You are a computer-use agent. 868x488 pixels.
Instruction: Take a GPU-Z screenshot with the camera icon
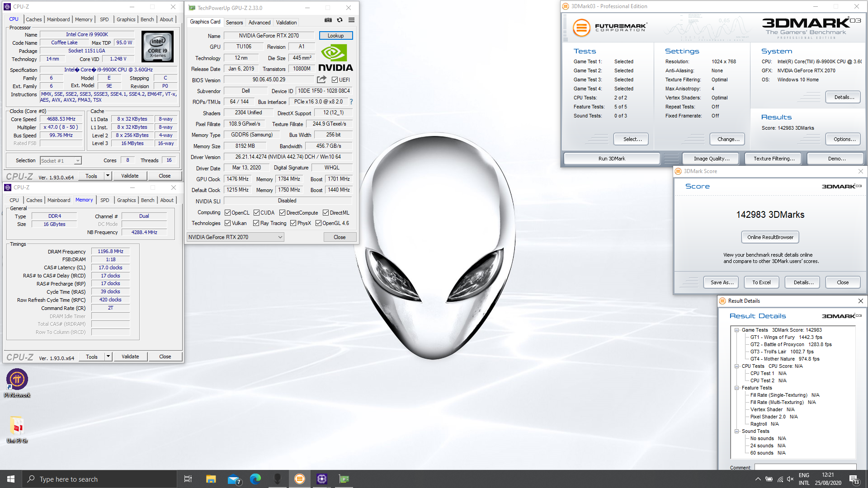(x=328, y=20)
